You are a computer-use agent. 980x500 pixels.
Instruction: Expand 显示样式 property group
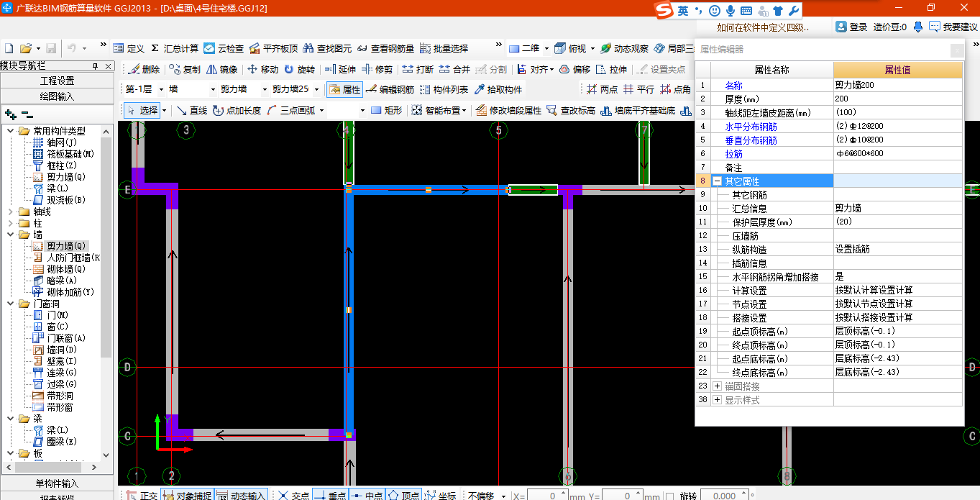coord(717,400)
